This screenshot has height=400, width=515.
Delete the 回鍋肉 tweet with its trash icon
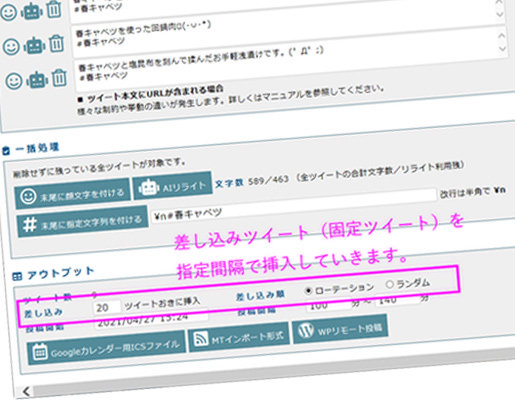57,43
